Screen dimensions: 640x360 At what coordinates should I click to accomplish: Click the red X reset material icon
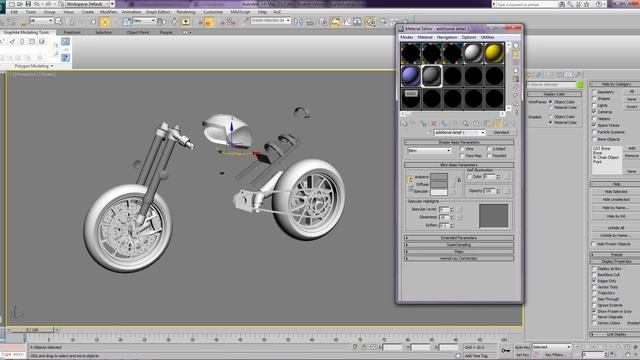pyautogui.click(x=434, y=123)
